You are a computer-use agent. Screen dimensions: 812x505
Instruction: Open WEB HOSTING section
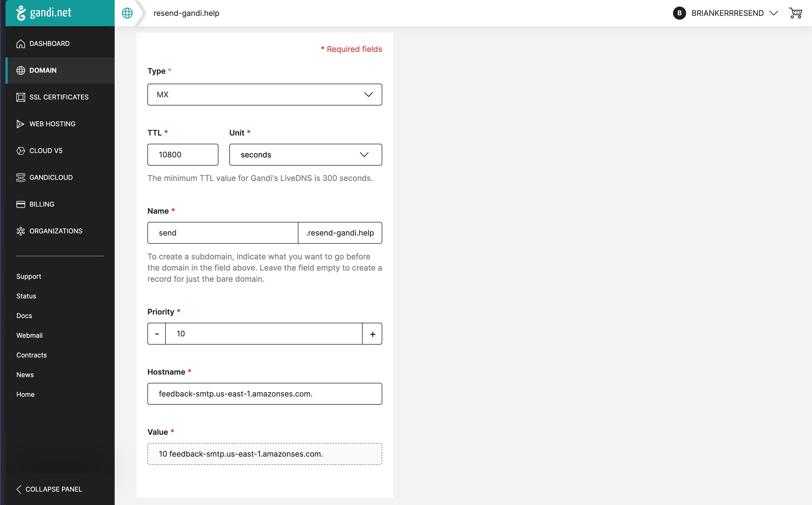click(x=60, y=124)
